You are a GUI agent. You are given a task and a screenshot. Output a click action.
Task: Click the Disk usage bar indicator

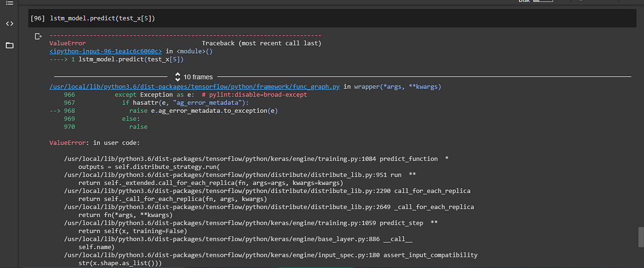coord(543,2)
